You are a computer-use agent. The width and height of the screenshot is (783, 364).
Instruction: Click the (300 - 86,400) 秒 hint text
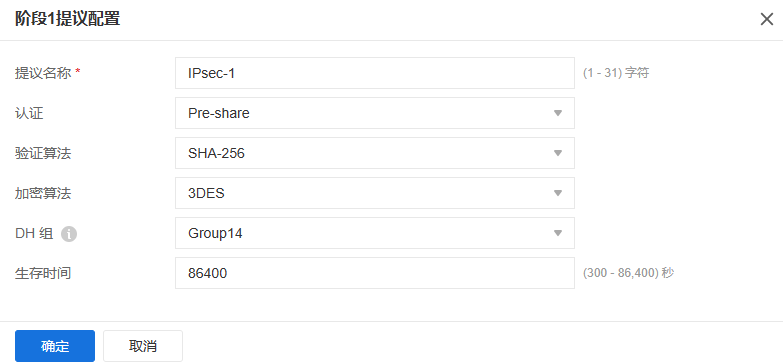(x=629, y=273)
